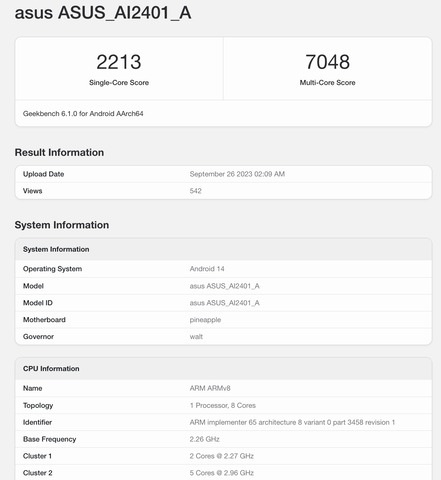Screen dimensions: 441x480
Task: Click the Identifier label
Action: 37,422
